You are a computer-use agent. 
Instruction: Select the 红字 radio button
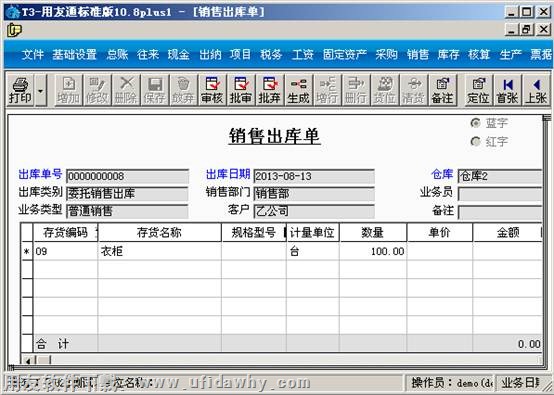(x=476, y=142)
